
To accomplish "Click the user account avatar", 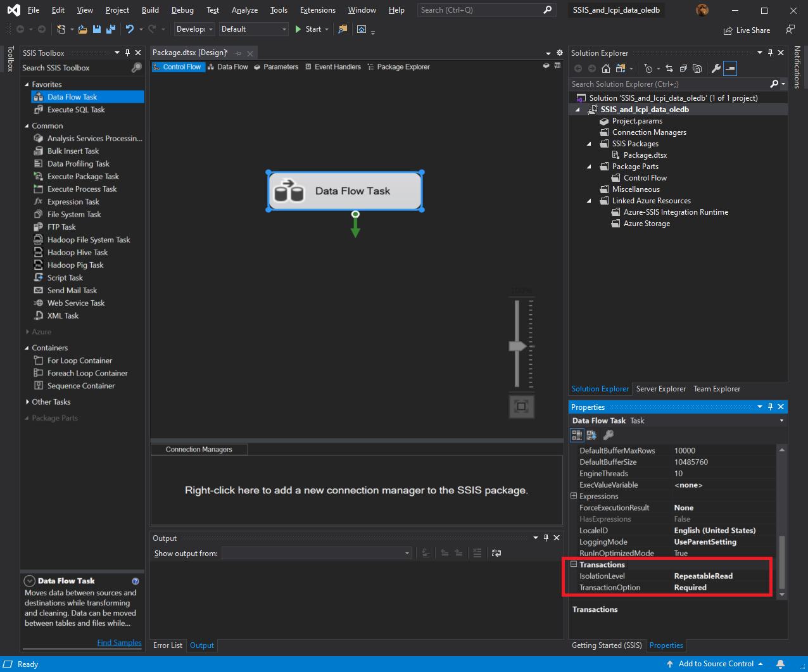I will coord(702,10).
